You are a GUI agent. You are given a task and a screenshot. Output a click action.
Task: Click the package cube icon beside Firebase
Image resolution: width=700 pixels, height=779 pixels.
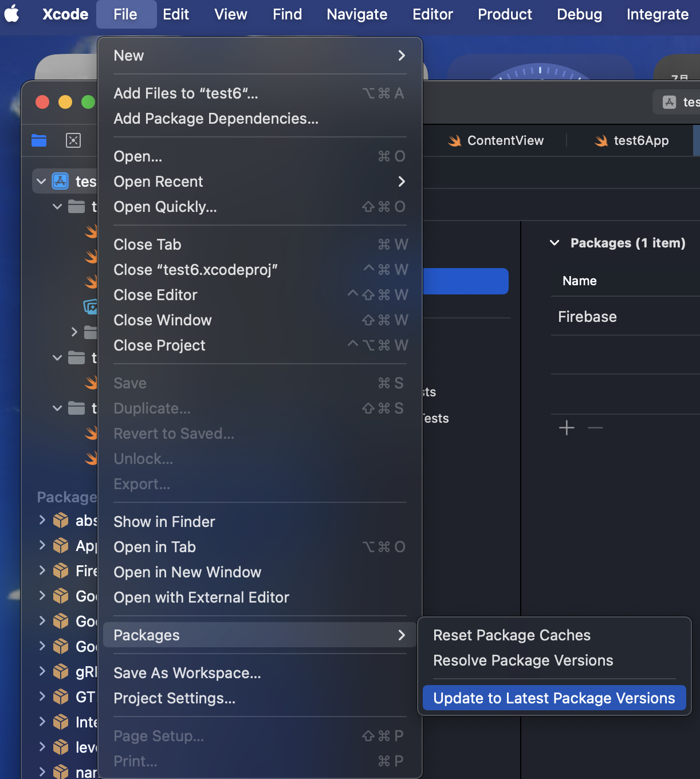(x=60, y=571)
